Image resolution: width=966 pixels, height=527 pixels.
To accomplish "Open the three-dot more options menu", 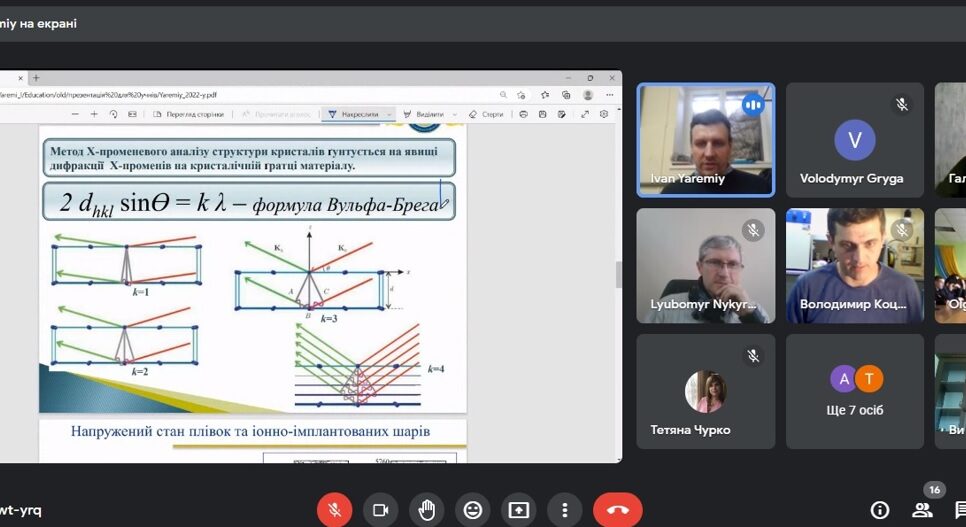I will point(565,510).
